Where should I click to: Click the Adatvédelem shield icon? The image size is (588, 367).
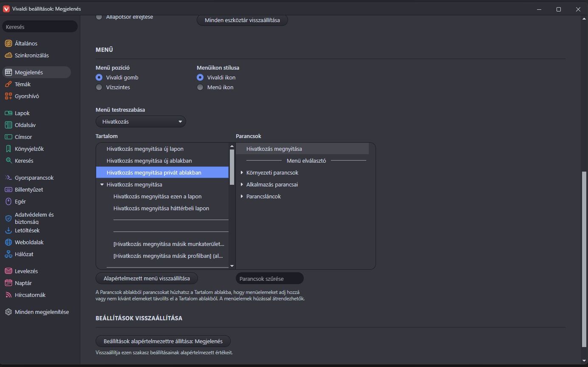[x=8, y=218]
